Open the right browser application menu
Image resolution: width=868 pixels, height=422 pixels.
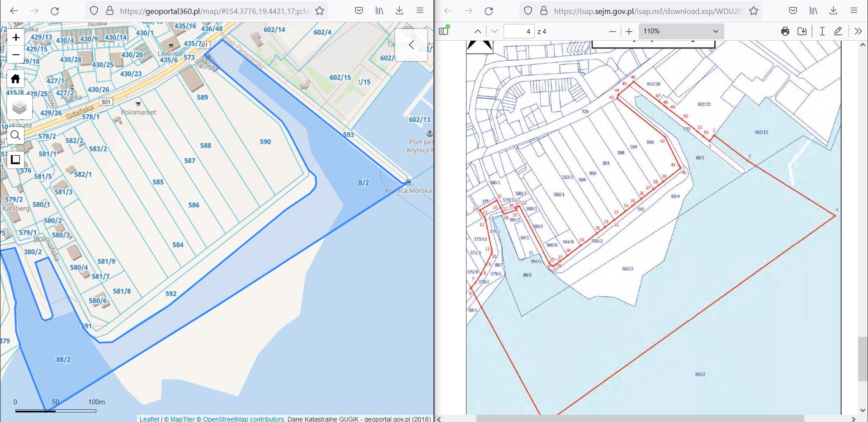(854, 11)
